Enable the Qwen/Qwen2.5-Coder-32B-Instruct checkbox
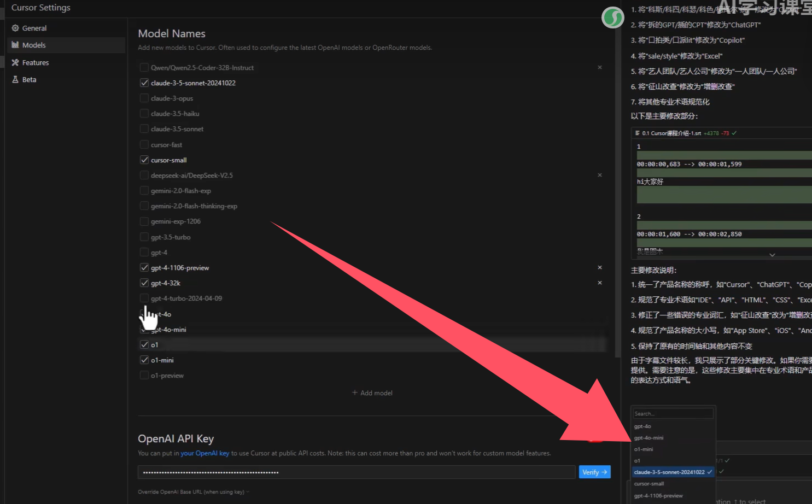 144,67
